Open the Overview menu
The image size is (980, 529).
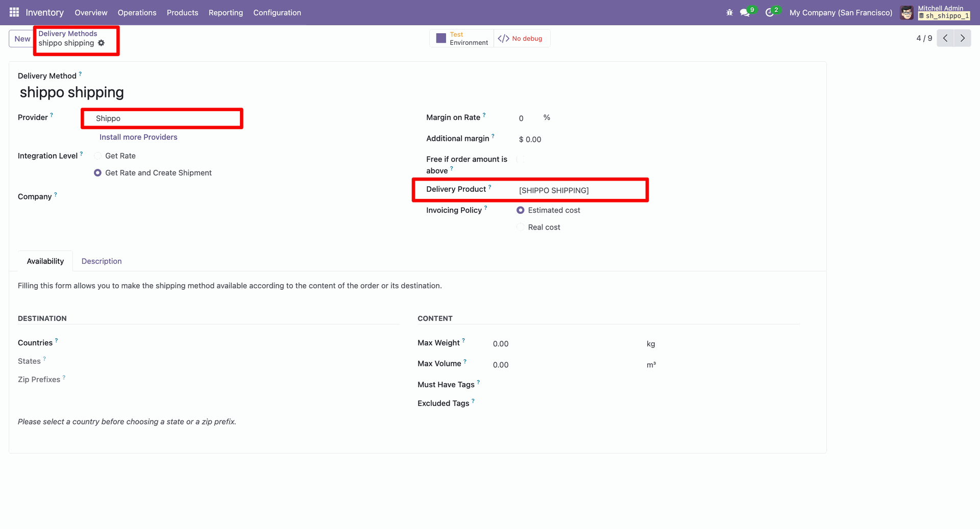pyautogui.click(x=91, y=12)
